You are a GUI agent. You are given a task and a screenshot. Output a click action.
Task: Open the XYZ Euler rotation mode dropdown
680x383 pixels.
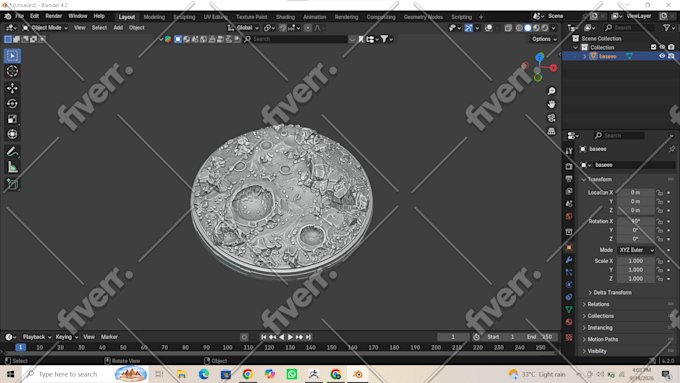(x=636, y=250)
